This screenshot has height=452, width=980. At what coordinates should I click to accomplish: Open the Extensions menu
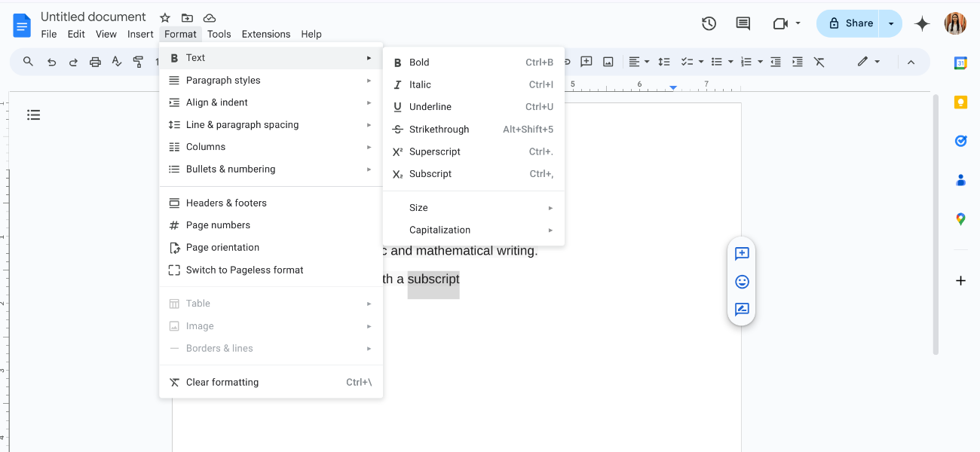tap(265, 34)
